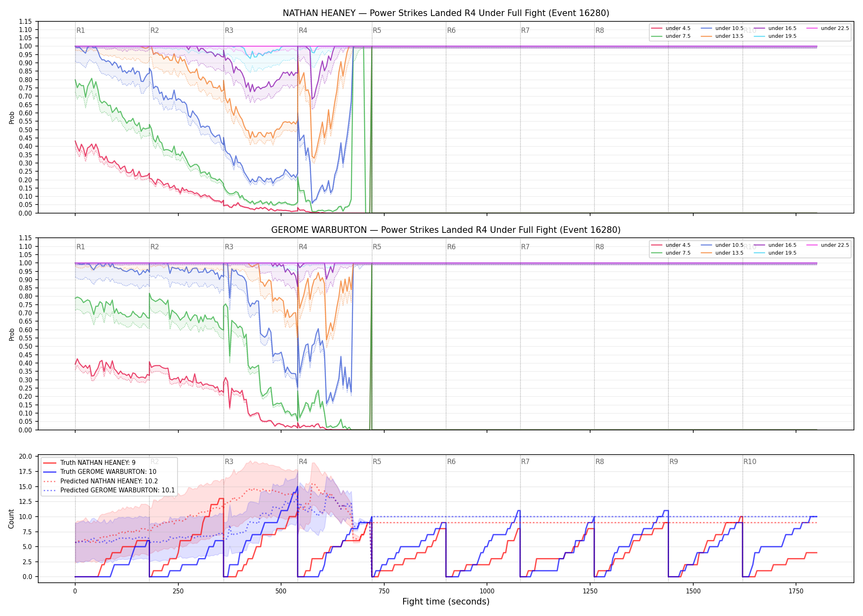Click 'Predicted GEROME WARBURTON: 10.1' legend entry
The width and height of the screenshot is (863, 616).
click(x=109, y=490)
